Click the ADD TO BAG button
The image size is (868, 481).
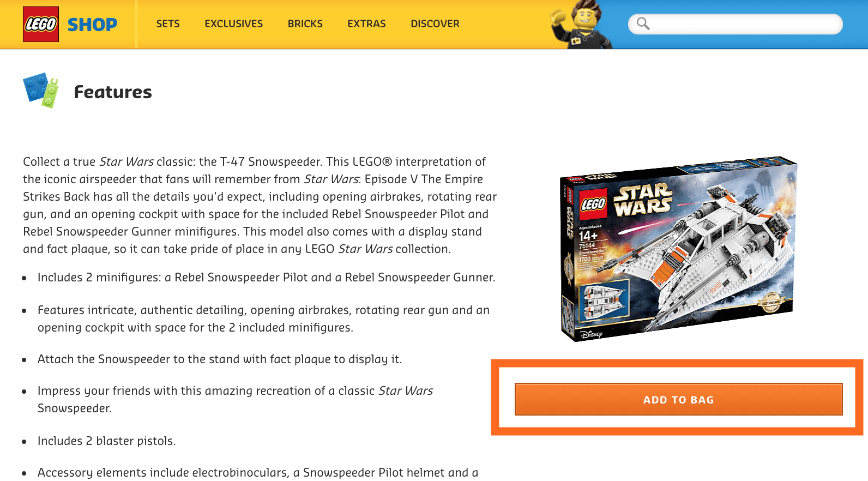pos(678,399)
